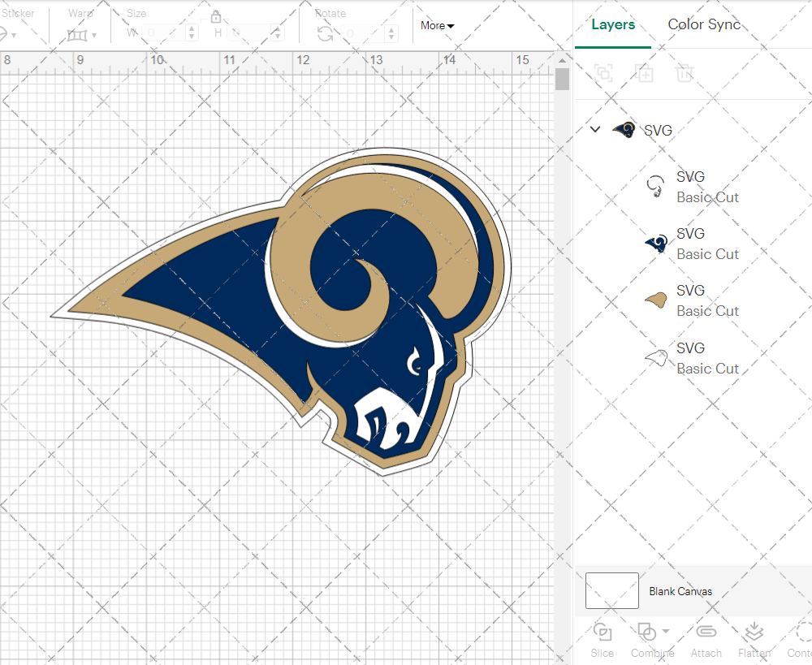Select the white outline SVG layer

(693, 358)
